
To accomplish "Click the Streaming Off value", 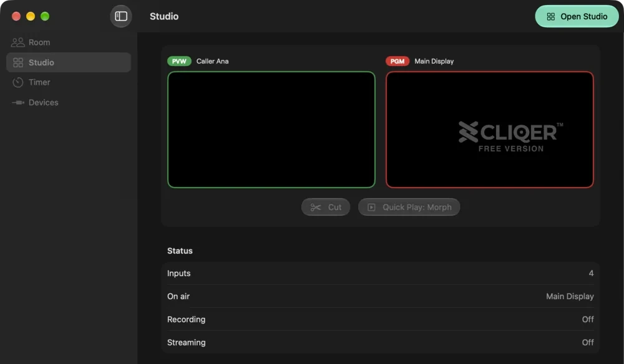I will click(x=588, y=343).
